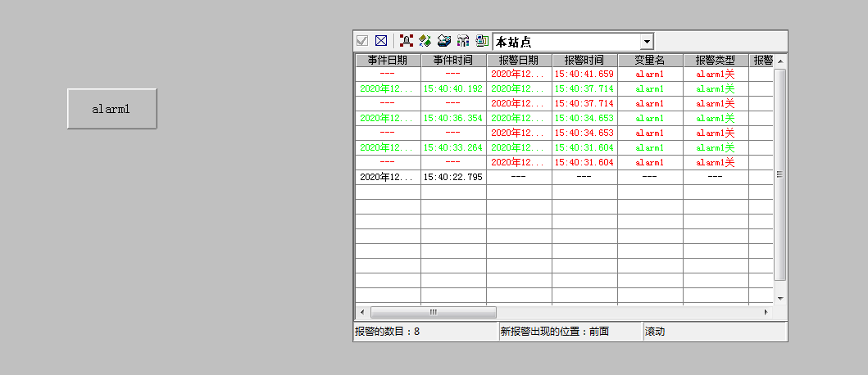Click alarm1 variable name in 15:40:40.192 row

point(650,88)
